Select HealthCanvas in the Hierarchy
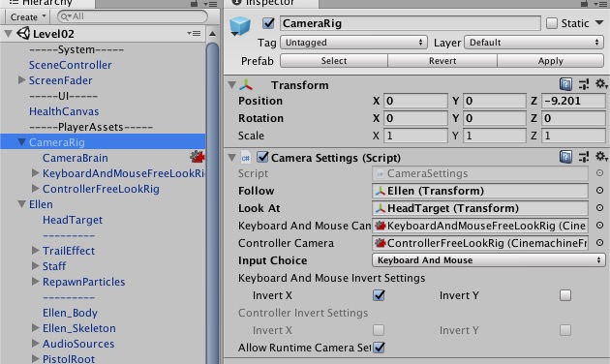Viewport: 610px width, 364px height. point(64,111)
